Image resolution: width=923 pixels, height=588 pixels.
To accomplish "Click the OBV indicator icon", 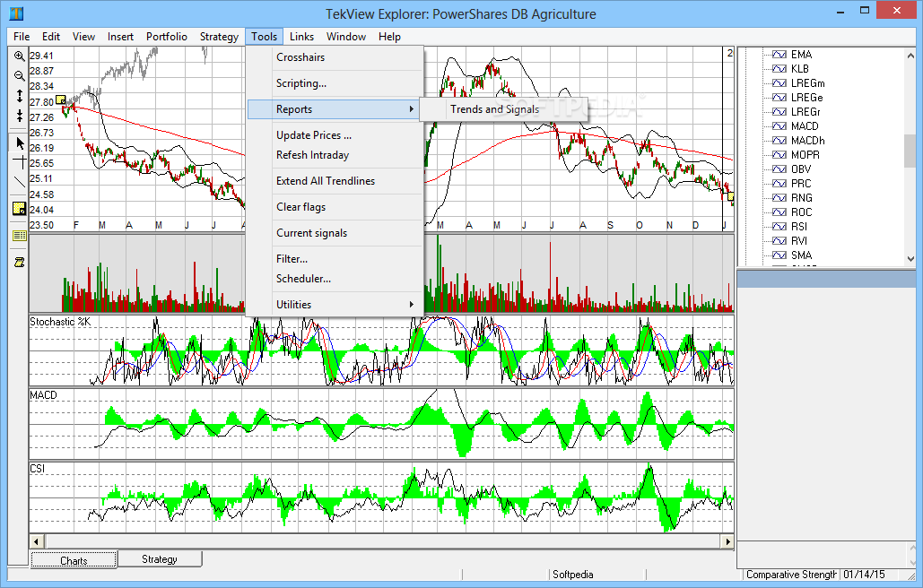I will pos(779,169).
